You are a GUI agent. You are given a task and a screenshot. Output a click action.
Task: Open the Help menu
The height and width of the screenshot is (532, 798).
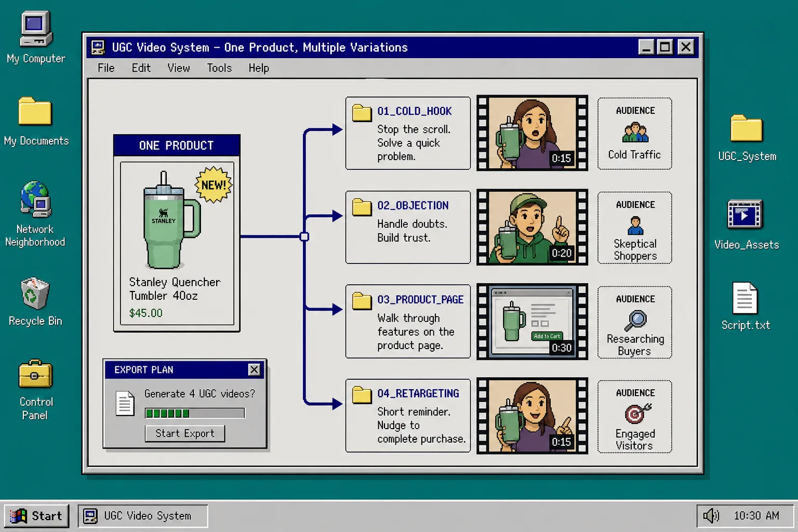(258, 68)
